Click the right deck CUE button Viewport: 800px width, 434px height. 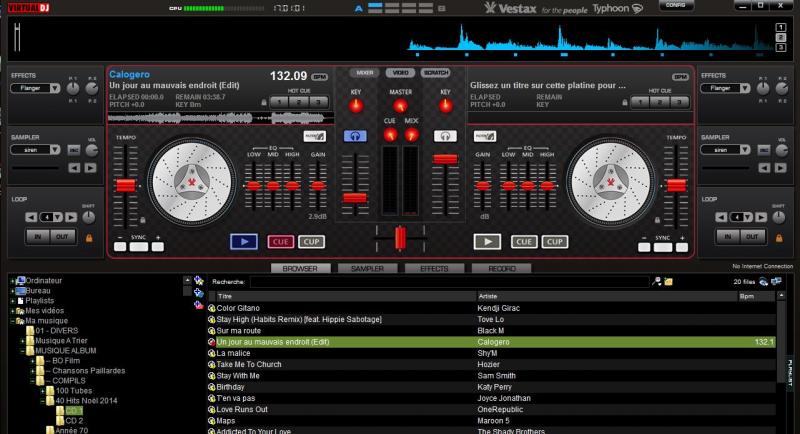tap(524, 242)
